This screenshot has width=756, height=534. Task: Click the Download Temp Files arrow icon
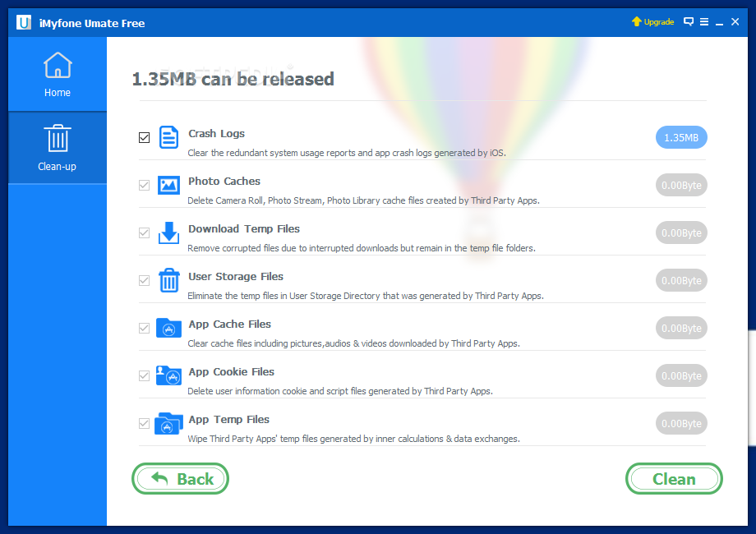coord(168,232)
